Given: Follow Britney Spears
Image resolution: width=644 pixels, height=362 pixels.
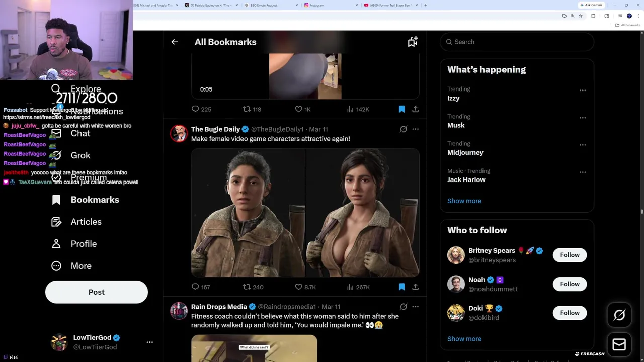Looking at the screenshot, I should (570, 255).
